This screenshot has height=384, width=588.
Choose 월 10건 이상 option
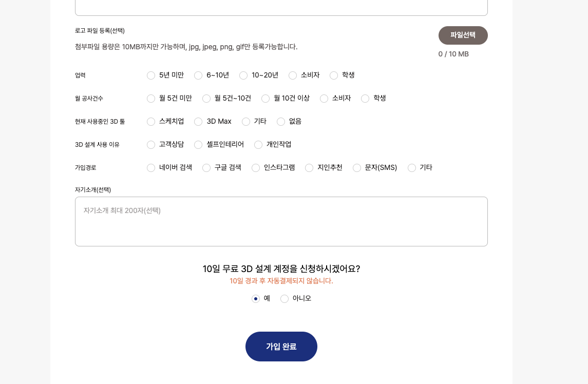click(x=265, y=99)
